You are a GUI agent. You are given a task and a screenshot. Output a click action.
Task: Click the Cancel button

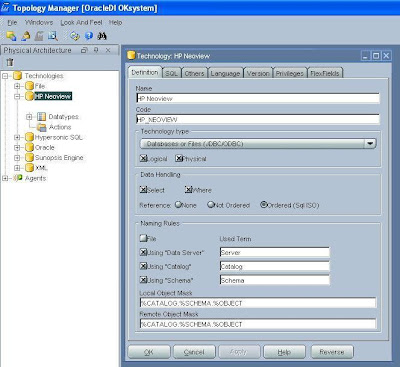194,352
